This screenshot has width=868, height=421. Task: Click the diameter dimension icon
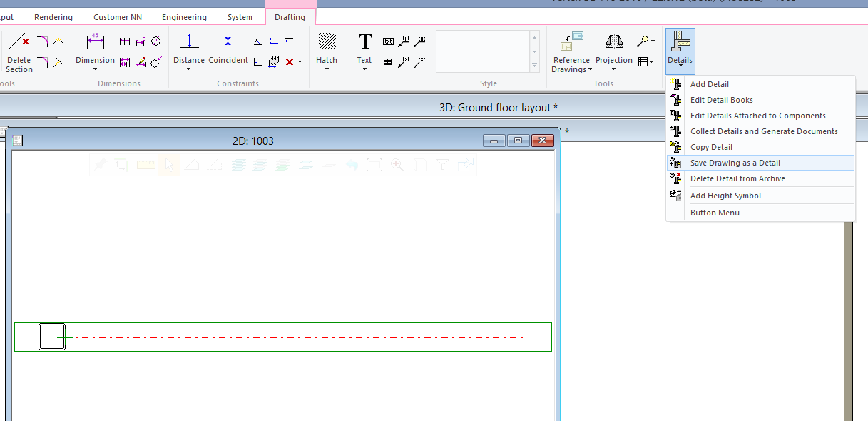156,41
